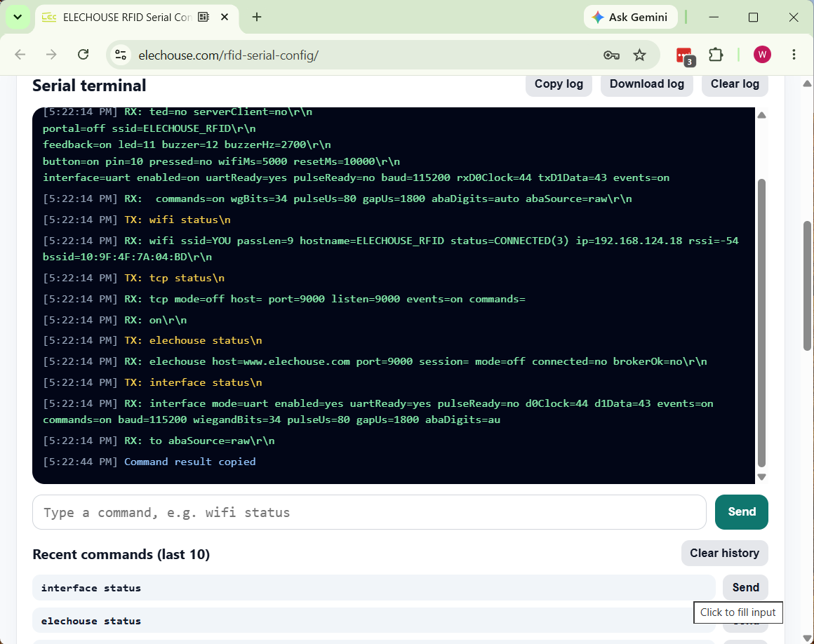
Task: Click terminal log scroll-up arrow
Action: click(x=761, y=115)
